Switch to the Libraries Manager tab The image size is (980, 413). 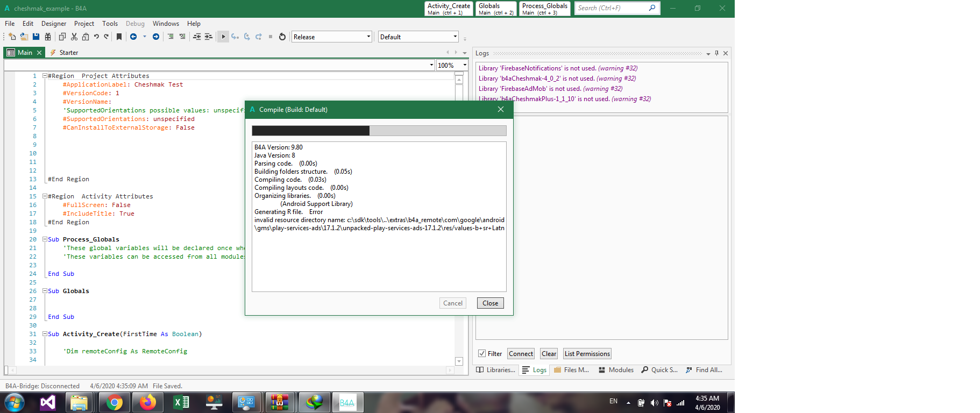tap(496, 370)
